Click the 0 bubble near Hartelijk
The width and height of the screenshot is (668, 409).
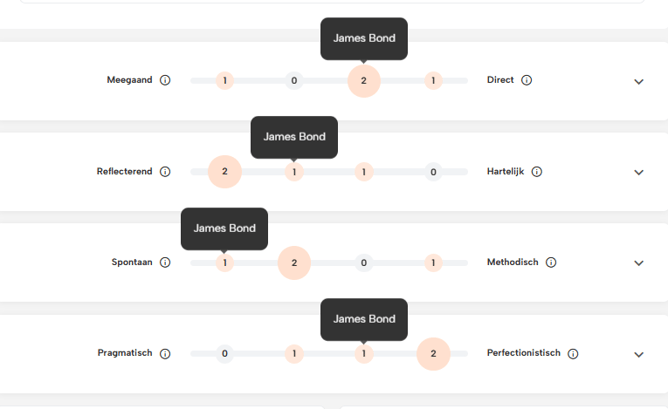coord(433,172)
